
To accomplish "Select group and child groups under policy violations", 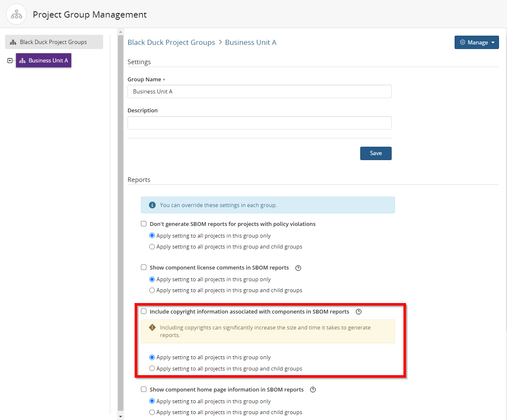I will [x=152, y=246].
